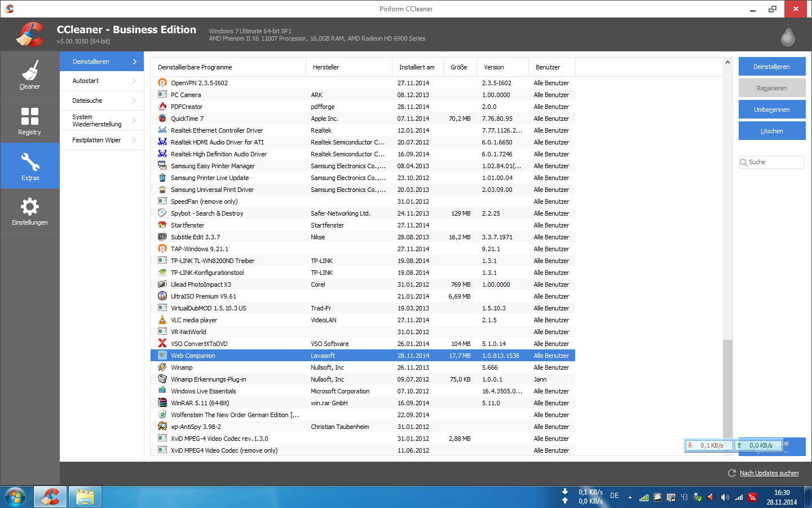This screenshot has width=812, height=508.
Task: Select the Spybot - Search & Destroy icon
Action: [162, 213]
